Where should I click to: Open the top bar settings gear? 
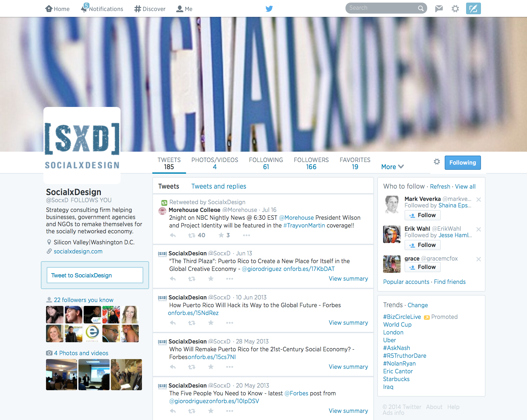[x=455, y=9]
